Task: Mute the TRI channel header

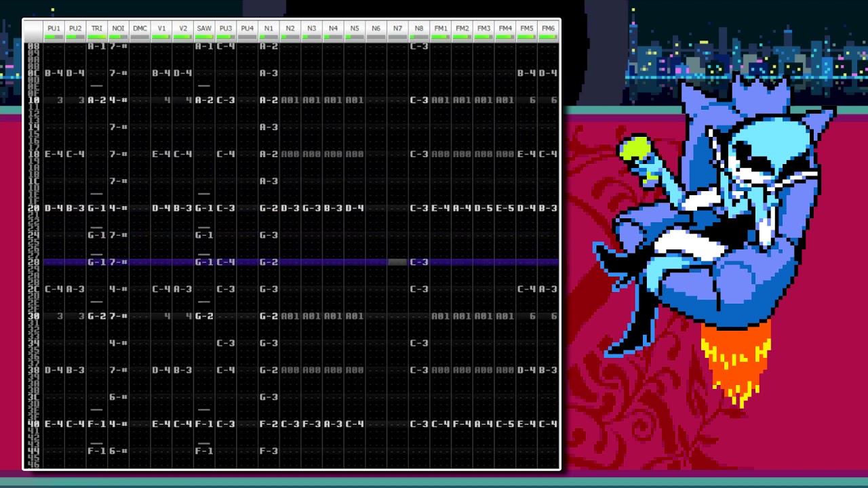Action: tap(97, 31)
